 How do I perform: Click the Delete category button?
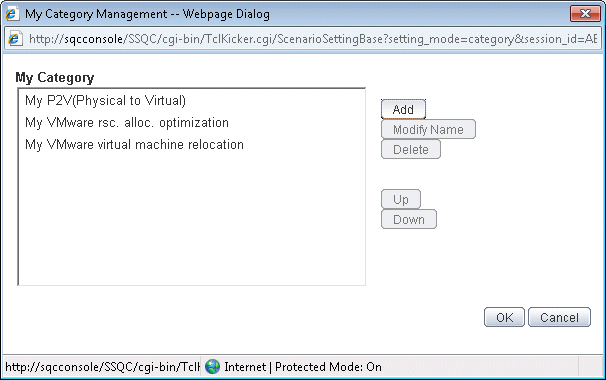411,150
